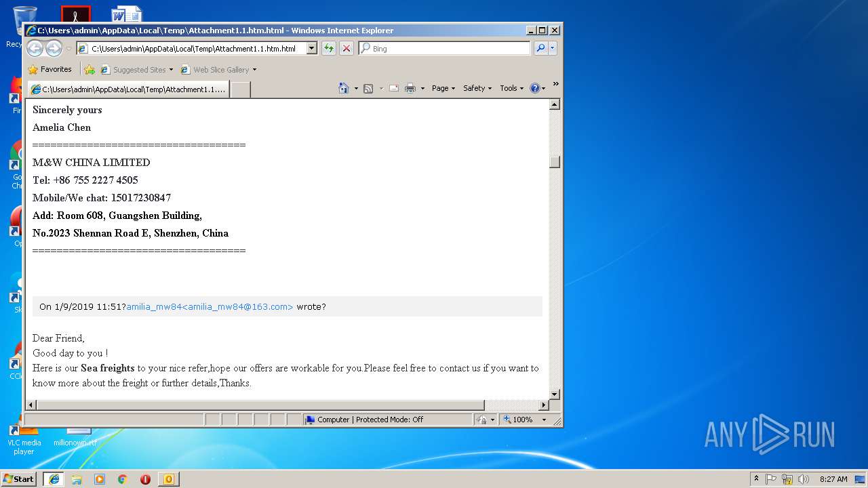Viewport: 868px width, 488px height.
Task: Open Opera from the taskbar
Action: 145,479
